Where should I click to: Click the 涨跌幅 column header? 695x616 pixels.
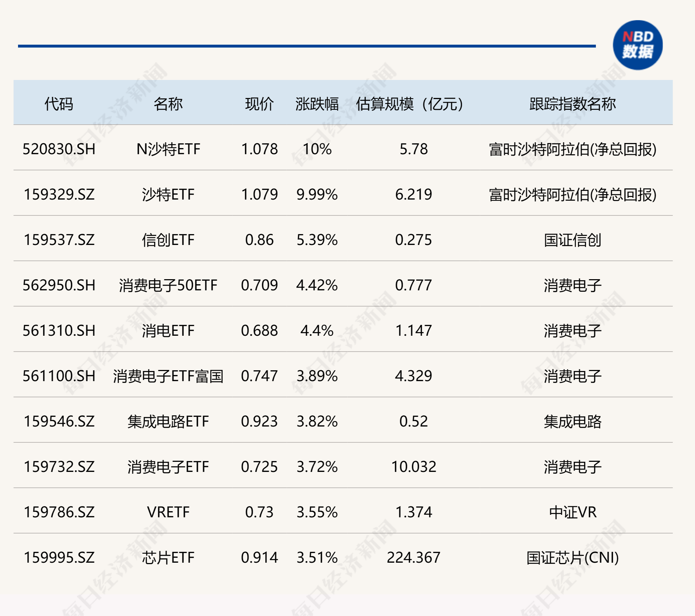click(x=317, y=104)
